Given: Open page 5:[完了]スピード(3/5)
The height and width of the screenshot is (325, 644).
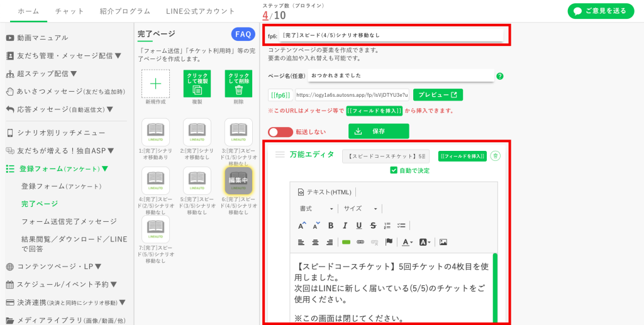Looking at the screenshot, I should (197, 180).
